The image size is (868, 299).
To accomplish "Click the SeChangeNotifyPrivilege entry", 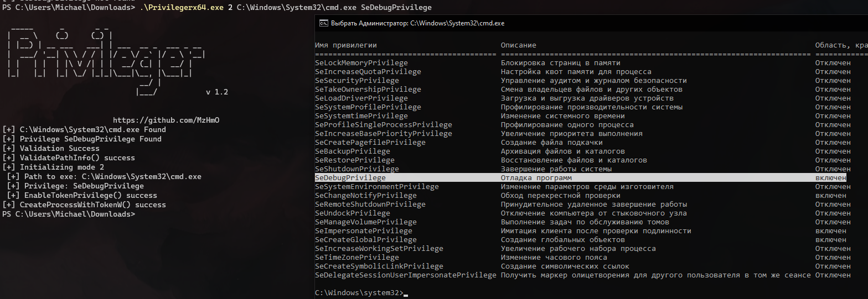I will click(366, 196).
